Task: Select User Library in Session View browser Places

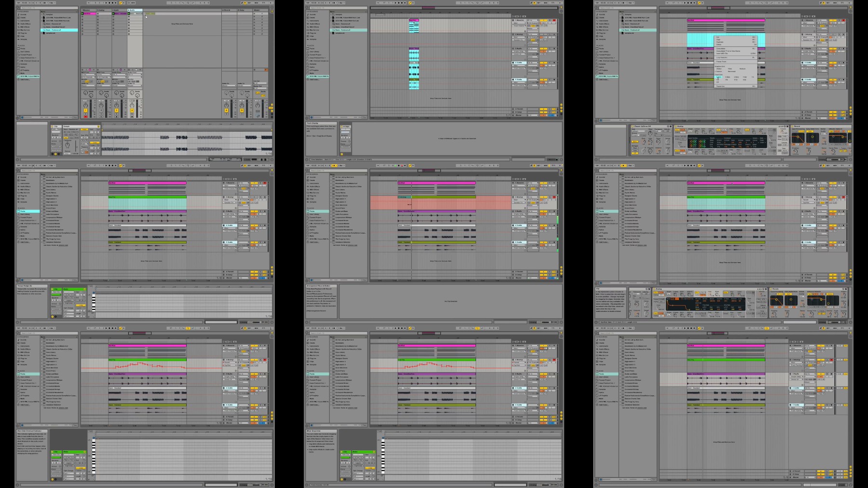Action: click(x=24, y=52)
